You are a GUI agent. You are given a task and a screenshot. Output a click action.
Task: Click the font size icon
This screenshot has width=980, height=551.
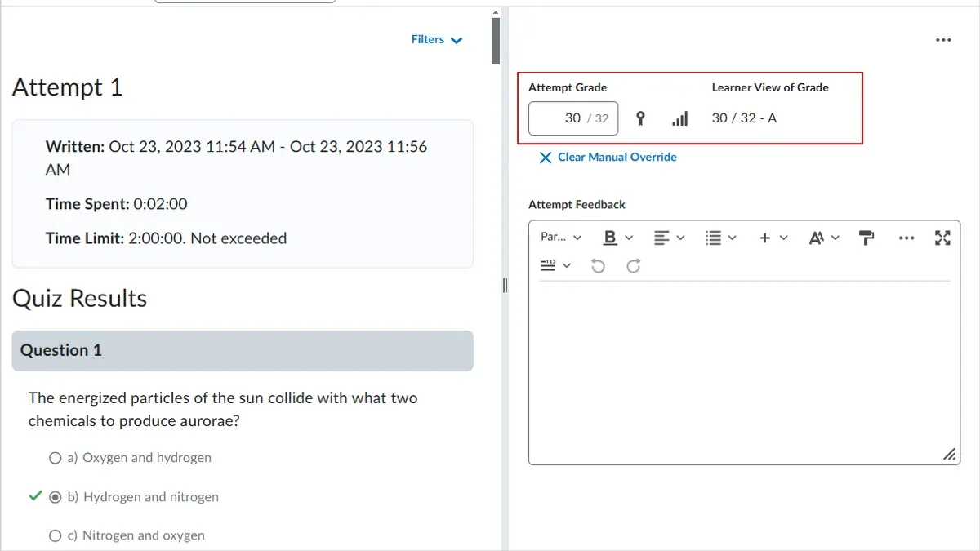(x=816, y=238)
